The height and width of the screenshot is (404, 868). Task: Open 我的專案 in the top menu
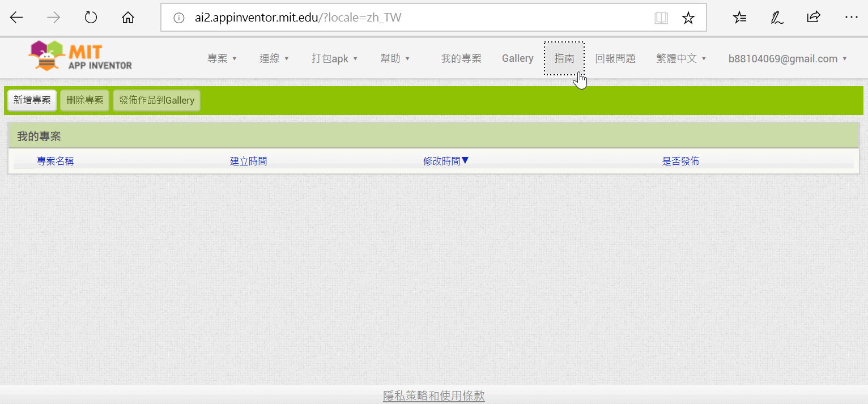tap(461, 58)
